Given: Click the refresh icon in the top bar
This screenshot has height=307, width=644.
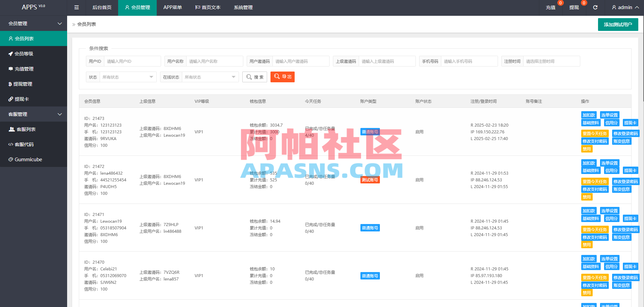Looking at the screenshot, I should [x=595, y=7].
